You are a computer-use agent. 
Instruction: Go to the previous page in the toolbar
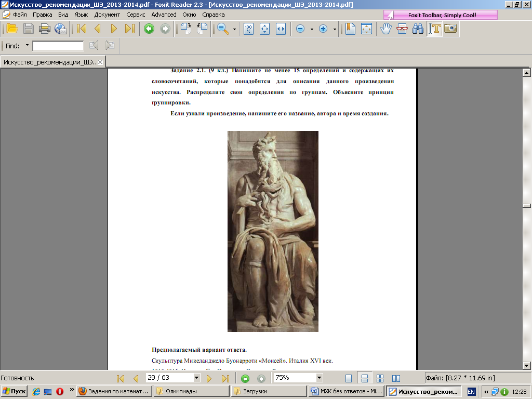[98, 29]
